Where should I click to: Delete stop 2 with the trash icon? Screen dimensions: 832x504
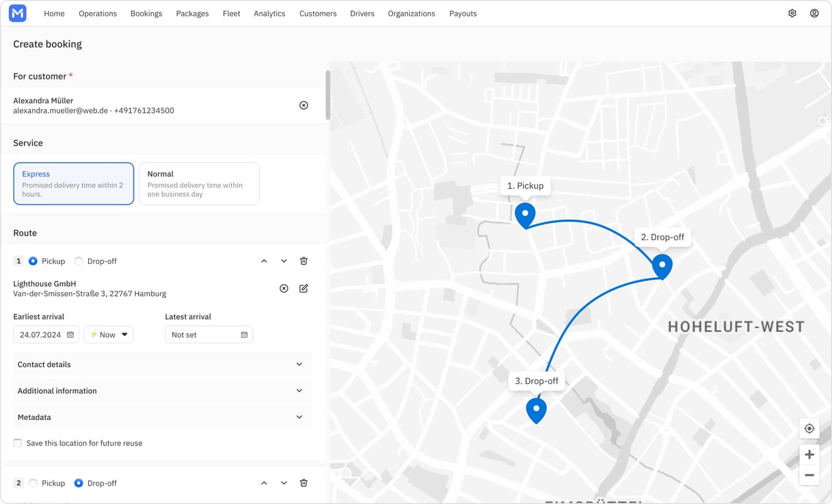pyautogui.click(x=303, y=483)
